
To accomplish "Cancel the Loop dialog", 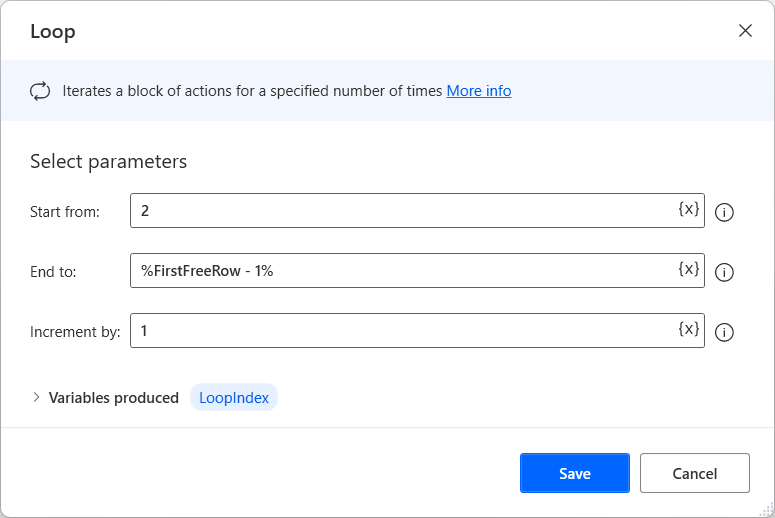I will point(694,473).
